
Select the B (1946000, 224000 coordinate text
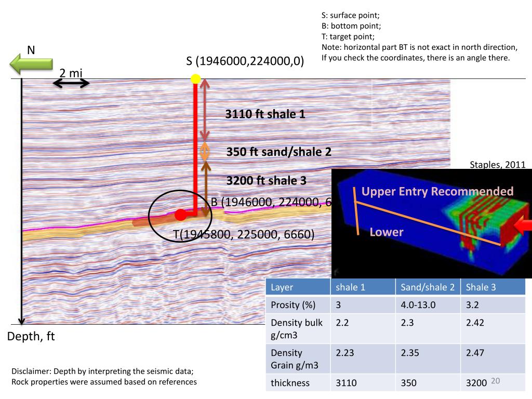point(271,202)
